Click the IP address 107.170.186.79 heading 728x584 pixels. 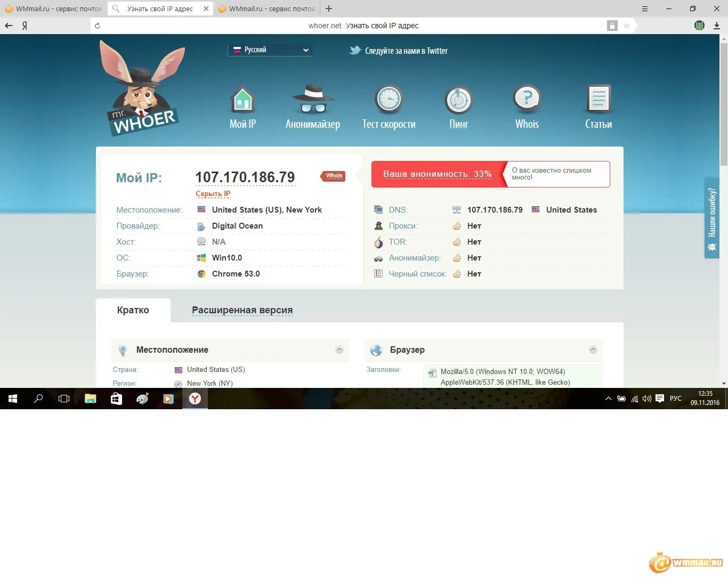(245, 177)
